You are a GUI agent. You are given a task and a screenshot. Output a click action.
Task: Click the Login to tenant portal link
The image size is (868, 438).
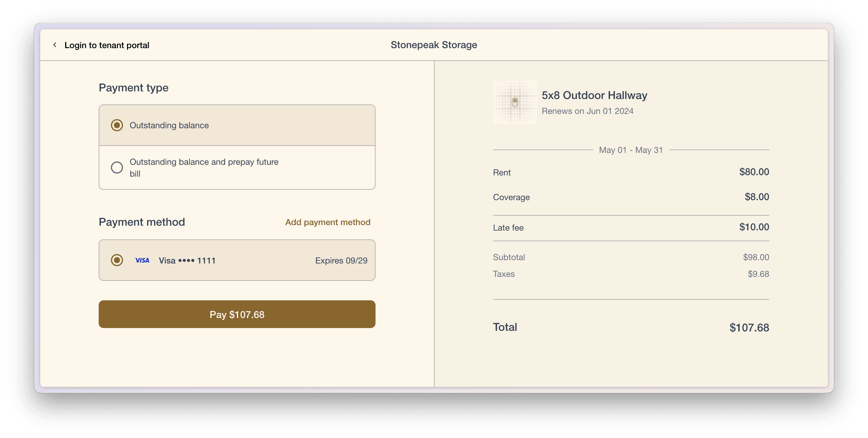(x=107, y=45)
